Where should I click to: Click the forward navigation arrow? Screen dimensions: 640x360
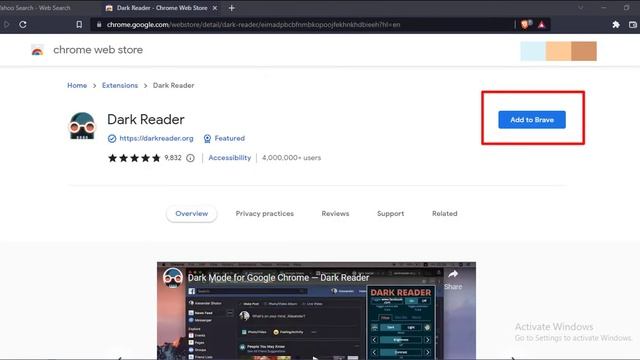point(6,24)
